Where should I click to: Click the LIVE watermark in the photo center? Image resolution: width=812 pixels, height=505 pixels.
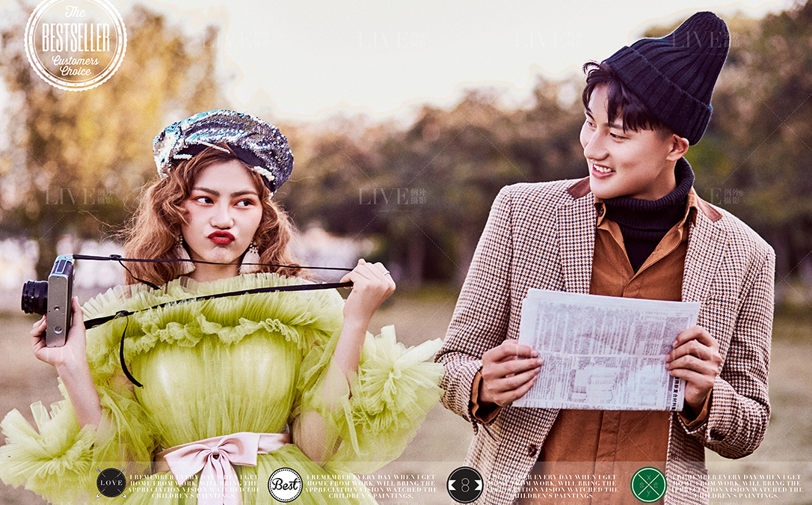393,197
